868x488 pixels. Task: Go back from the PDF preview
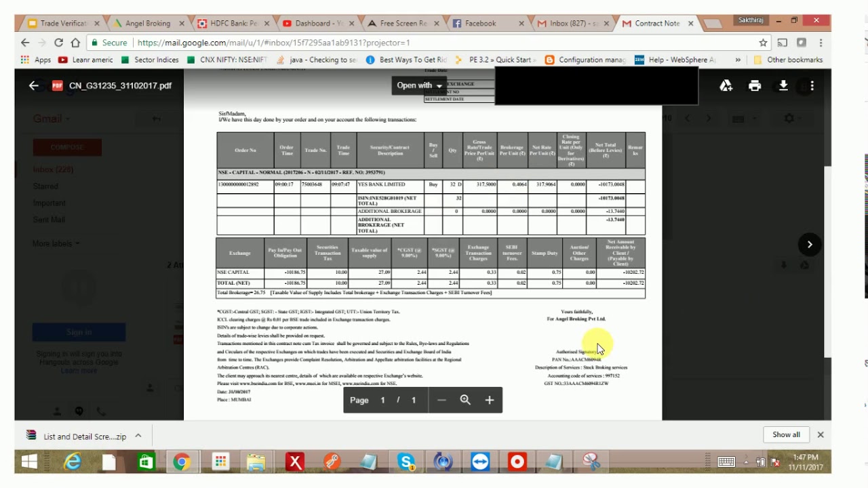click(33, 85)
